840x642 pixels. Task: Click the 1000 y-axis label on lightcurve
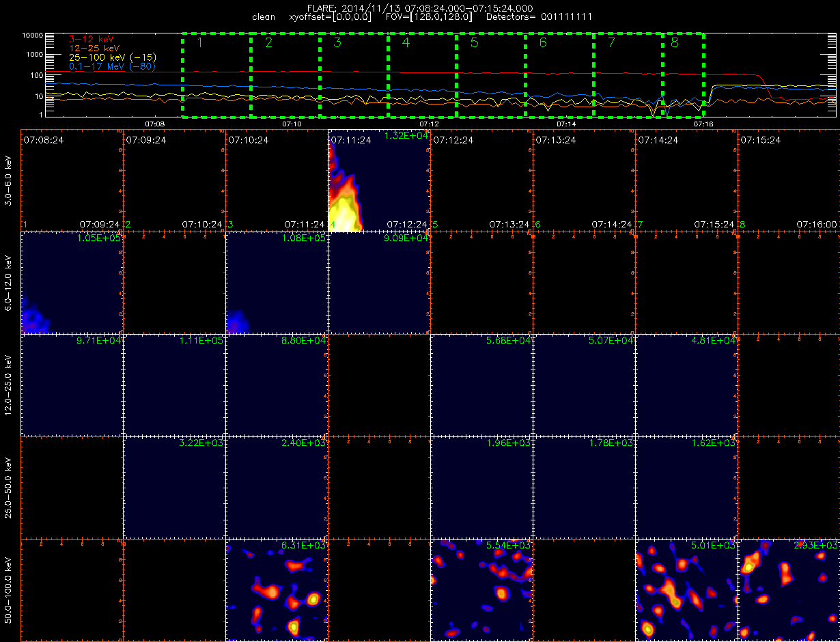[34, 54]
